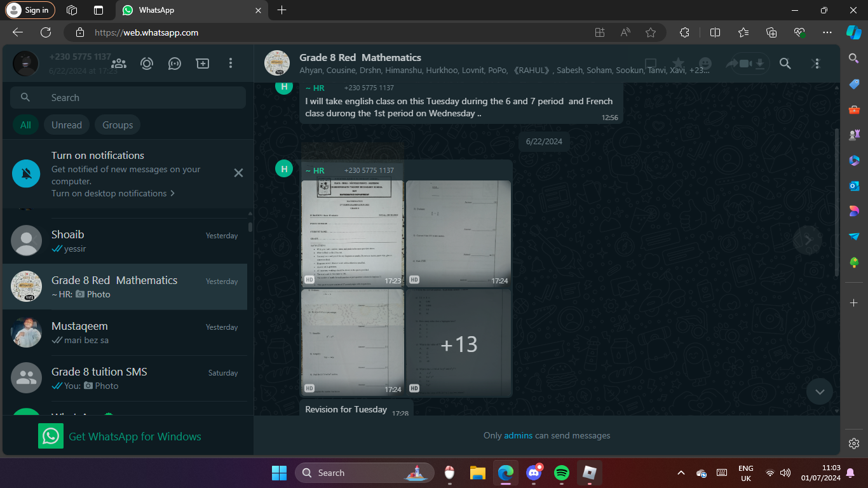Go back in the Edge browser
The height and width of the screenshot is (488, 868).
pyautogui.click(x=18, y=32)
